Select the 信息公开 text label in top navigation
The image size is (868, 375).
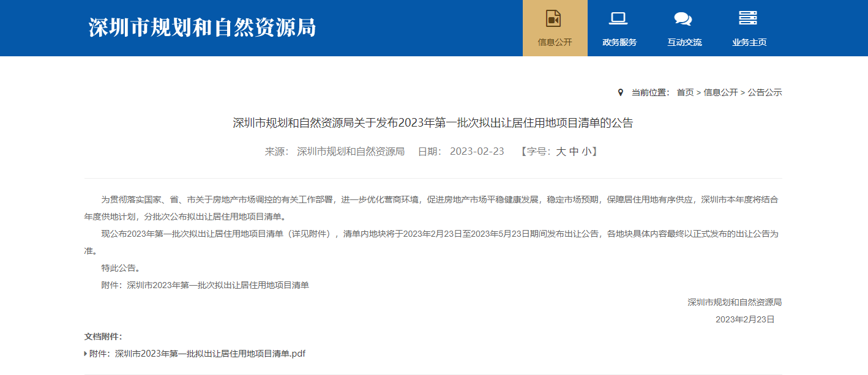(555, 42)
